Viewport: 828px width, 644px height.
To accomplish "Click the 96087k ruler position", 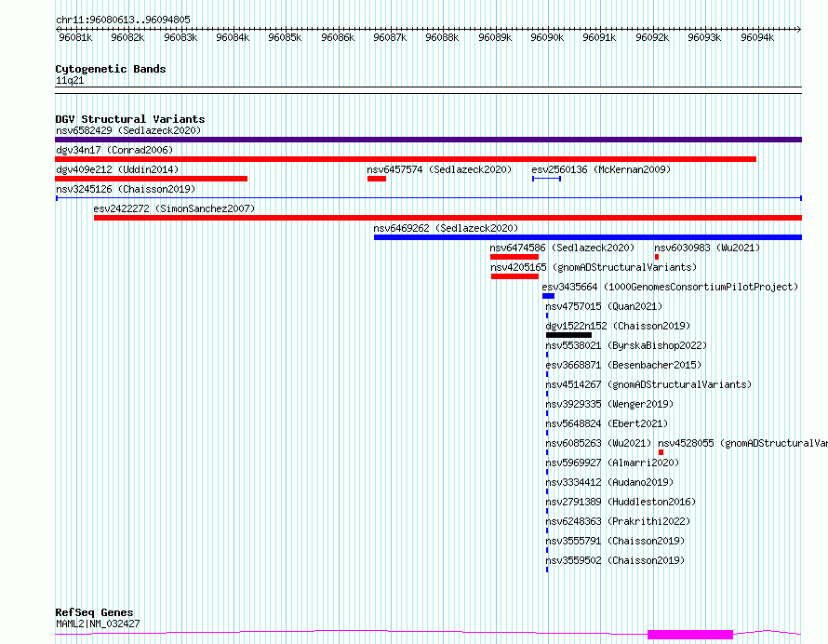I will click(x=390, y=37).
